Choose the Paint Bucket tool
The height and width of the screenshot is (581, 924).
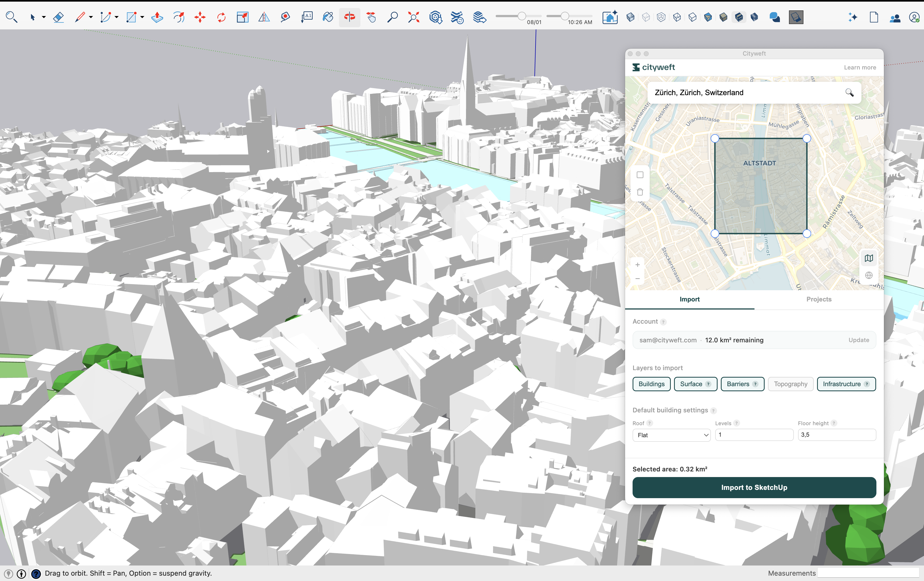(x=328, y=17)
